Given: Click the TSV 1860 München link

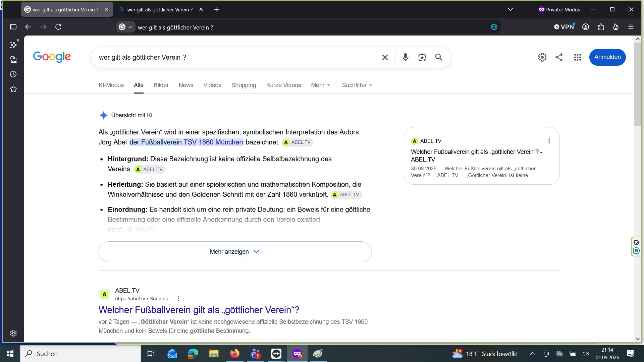Looking at the screenshot, I should coord(213,142).
